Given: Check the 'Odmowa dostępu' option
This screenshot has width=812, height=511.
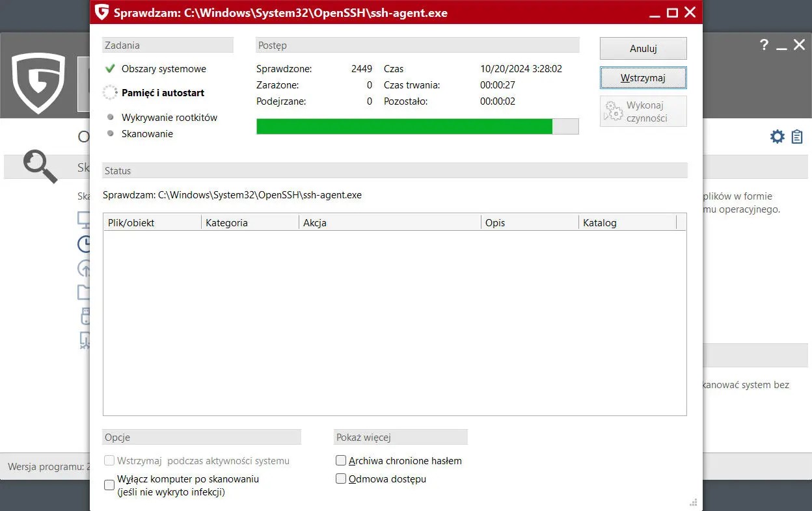Looking at the screenshot, I should click(340, 478).
